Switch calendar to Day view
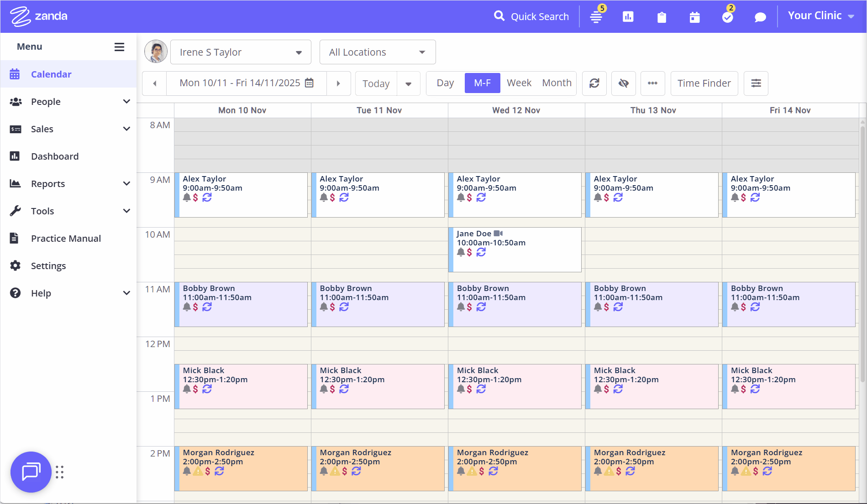Image resolution: width=867 pixels, height=504 pixels. (445, 83)
